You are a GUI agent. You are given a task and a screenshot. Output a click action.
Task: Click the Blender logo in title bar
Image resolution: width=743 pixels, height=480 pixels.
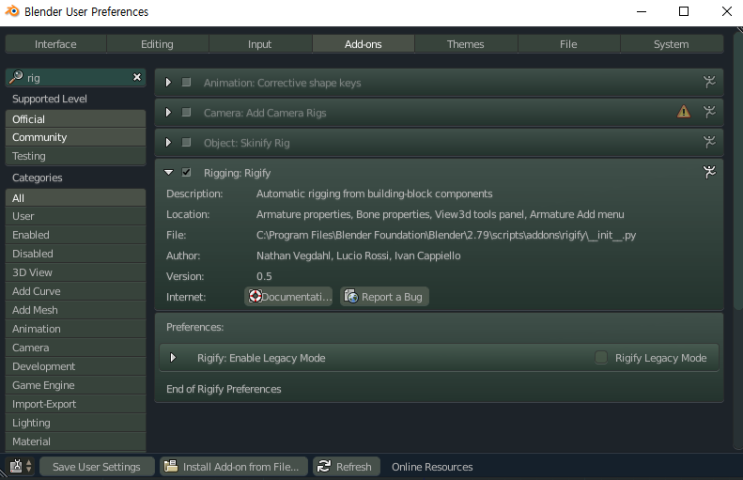coord(12,11)
